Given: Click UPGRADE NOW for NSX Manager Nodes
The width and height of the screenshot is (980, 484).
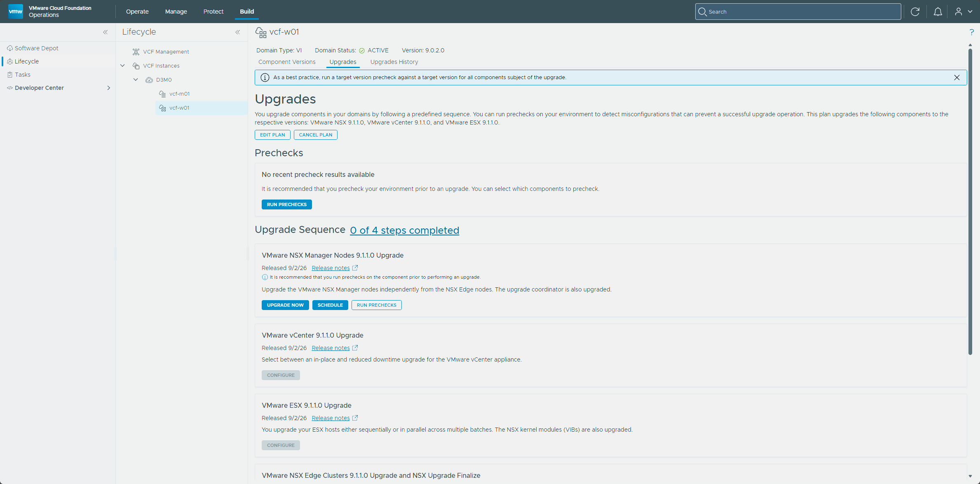Looking at the screenshot, I should (285, 305).
